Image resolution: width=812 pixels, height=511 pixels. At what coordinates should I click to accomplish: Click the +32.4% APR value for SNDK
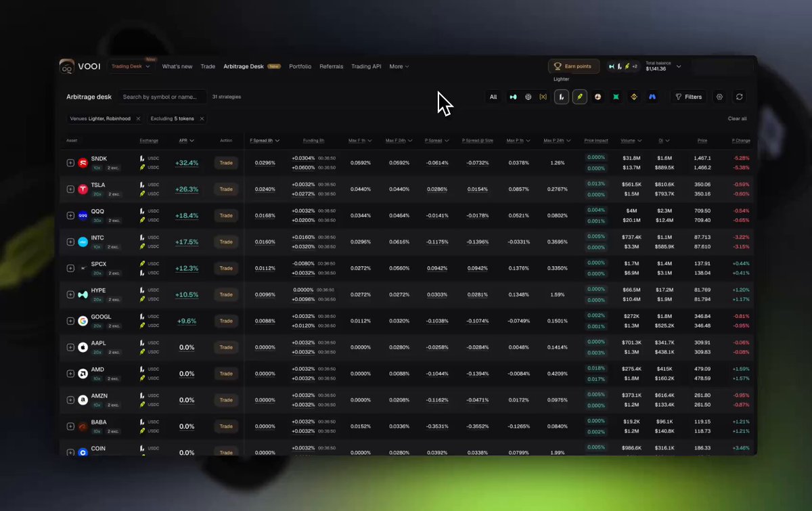(x=186, y=162)
